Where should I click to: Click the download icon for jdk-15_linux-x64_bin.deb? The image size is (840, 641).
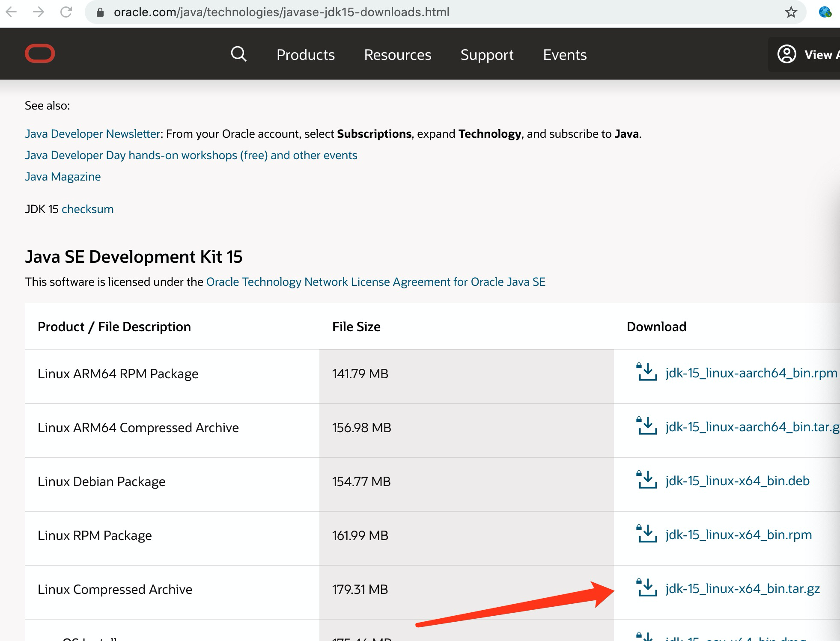pyautogui.click(x=646, y=480)
